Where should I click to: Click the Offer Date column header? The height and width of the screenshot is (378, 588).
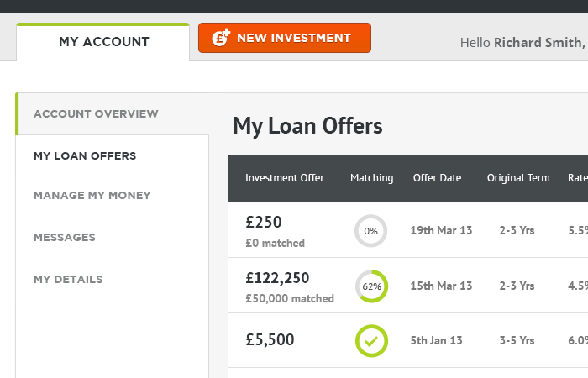click(x=438, y=178)
